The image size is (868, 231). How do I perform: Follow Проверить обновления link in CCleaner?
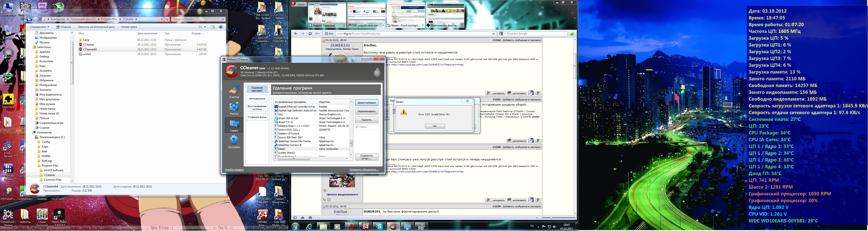tap(364, 170)
